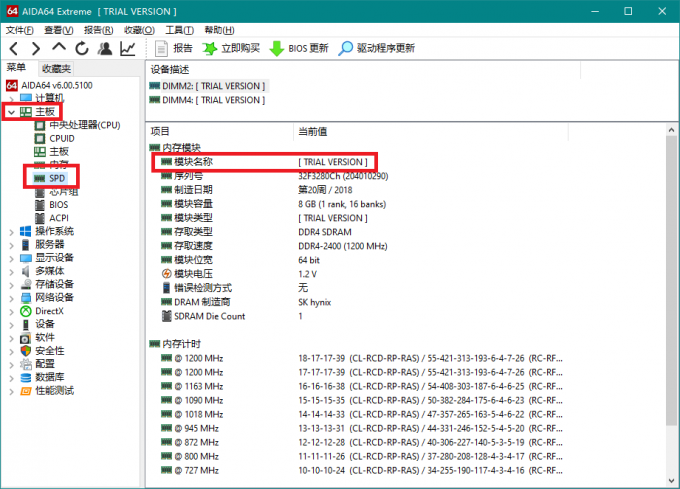Select the BIOS tree item
Screen dimensions: 680x489
(51, 205)
